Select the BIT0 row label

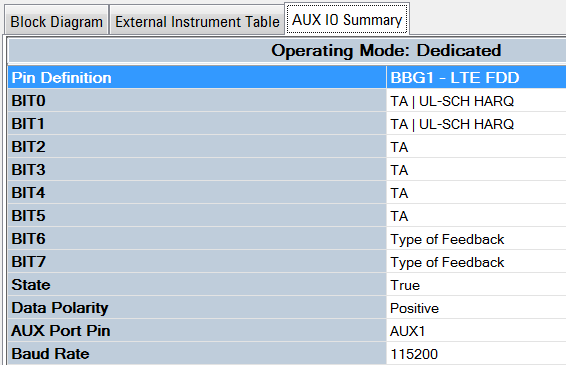click(x=197, y=101)
